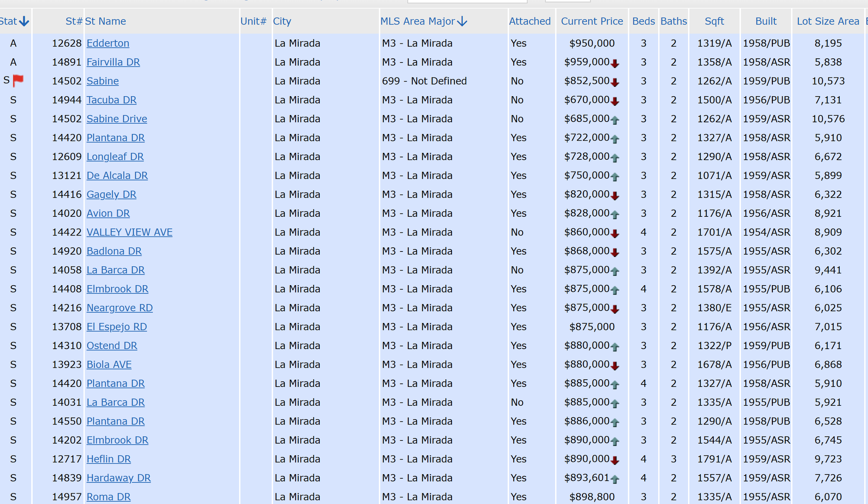Click green up arrow beside $750,000

(615, 177)
